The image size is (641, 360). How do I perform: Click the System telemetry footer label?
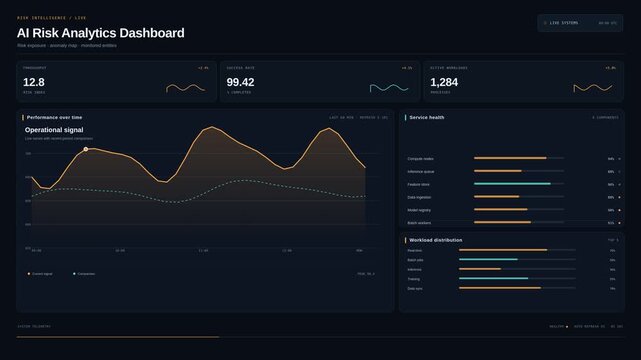34,326
